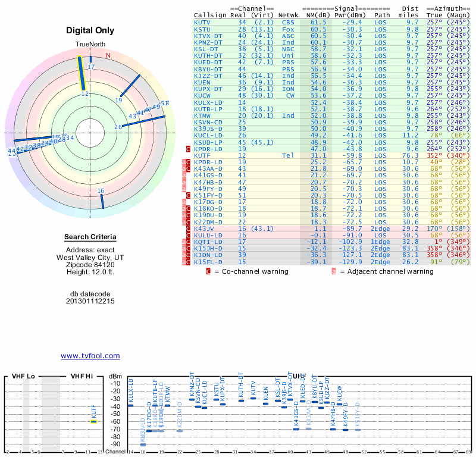Viewport: 476px width, 457px height.
Task: Click the 76.3 miles distance value
Action: pos(411,155)
